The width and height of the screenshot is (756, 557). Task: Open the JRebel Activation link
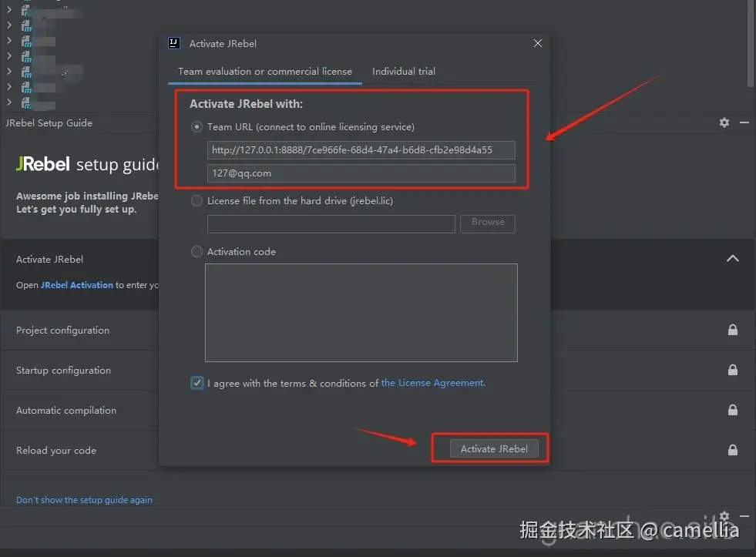pos(76,285)
